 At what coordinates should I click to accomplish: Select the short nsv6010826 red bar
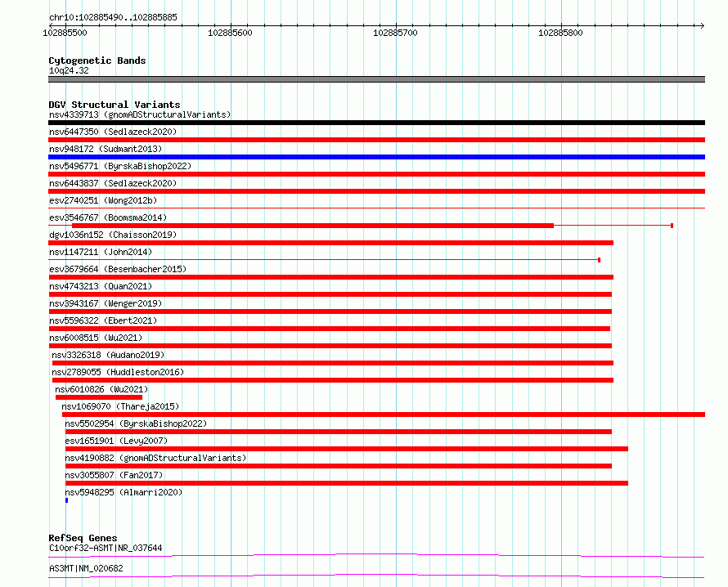pos(99,397)
